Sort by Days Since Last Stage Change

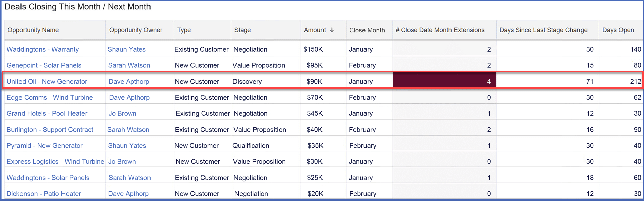(x=543, y=30)
